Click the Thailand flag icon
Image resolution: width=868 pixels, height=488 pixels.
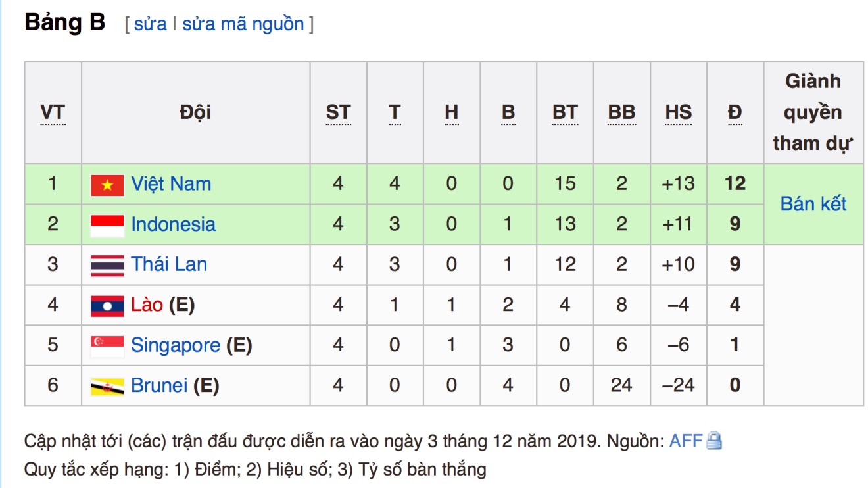tap(107, 266)
